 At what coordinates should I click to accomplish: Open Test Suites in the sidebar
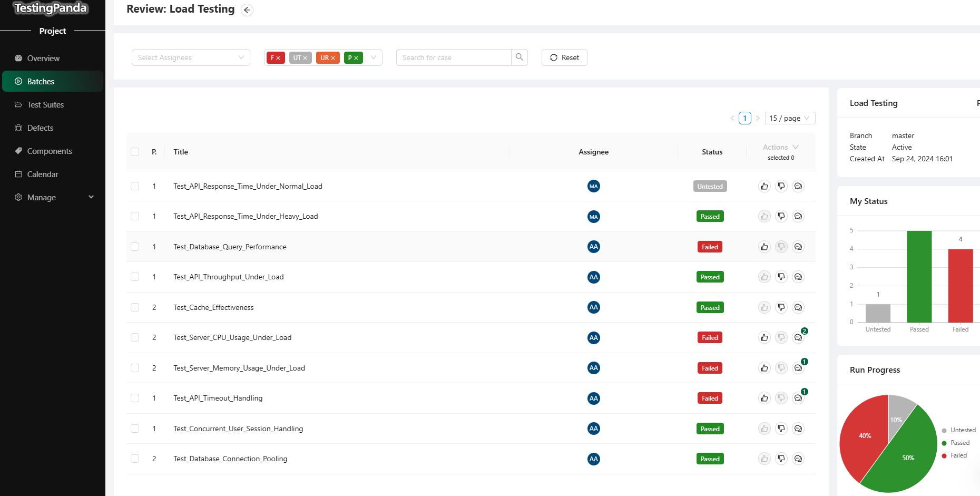tap(53, 104)
